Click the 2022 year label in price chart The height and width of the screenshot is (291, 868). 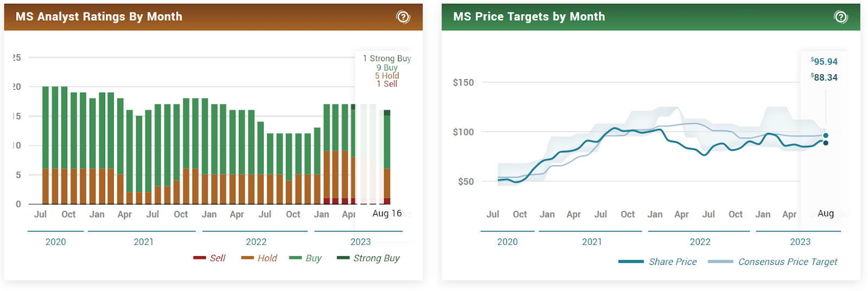[700, 242]
